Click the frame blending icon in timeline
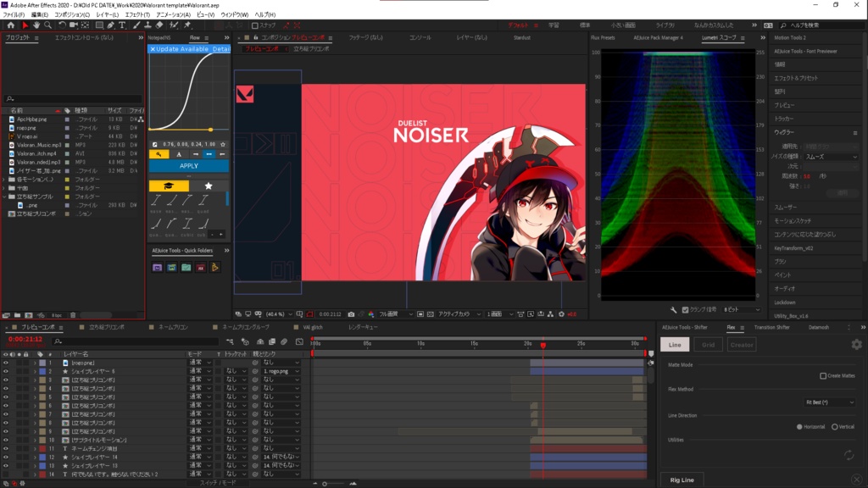The width and height of the screenshot is (868, 488). tap(272, 342)
